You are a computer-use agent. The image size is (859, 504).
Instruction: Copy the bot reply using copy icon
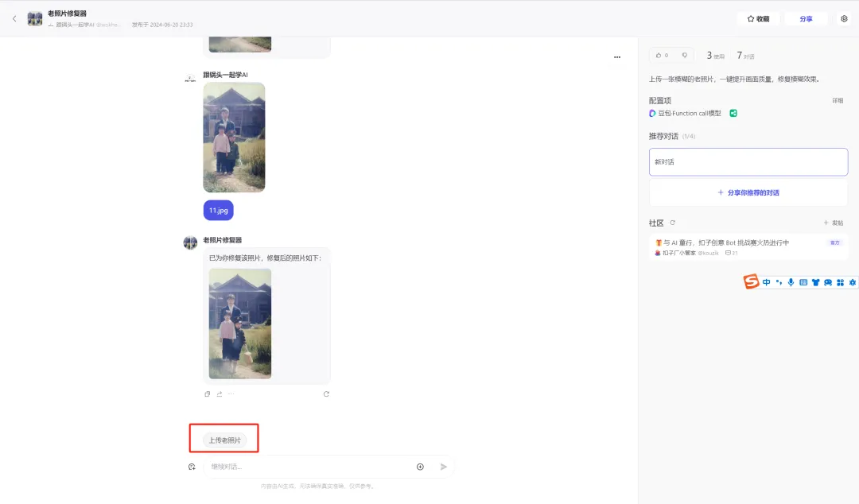click(x=207, y=394)
